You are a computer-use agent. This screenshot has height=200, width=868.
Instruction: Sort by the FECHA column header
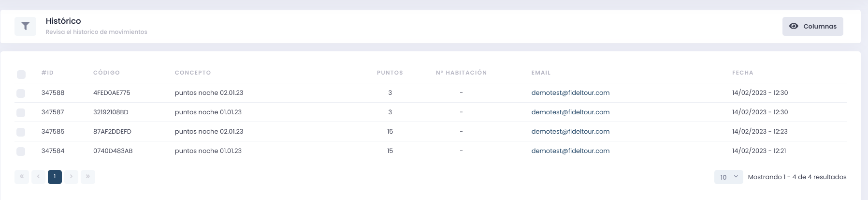pyautogui.click(x=742, y=73)
